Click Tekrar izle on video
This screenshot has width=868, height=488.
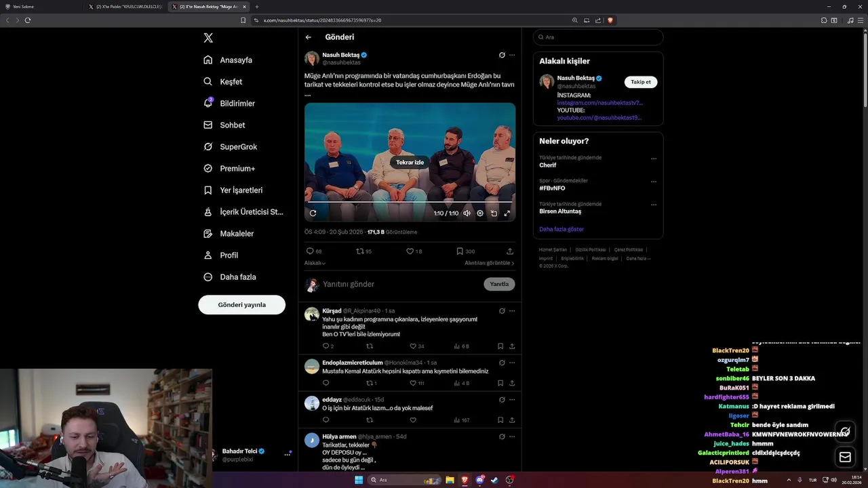[410, 162]
